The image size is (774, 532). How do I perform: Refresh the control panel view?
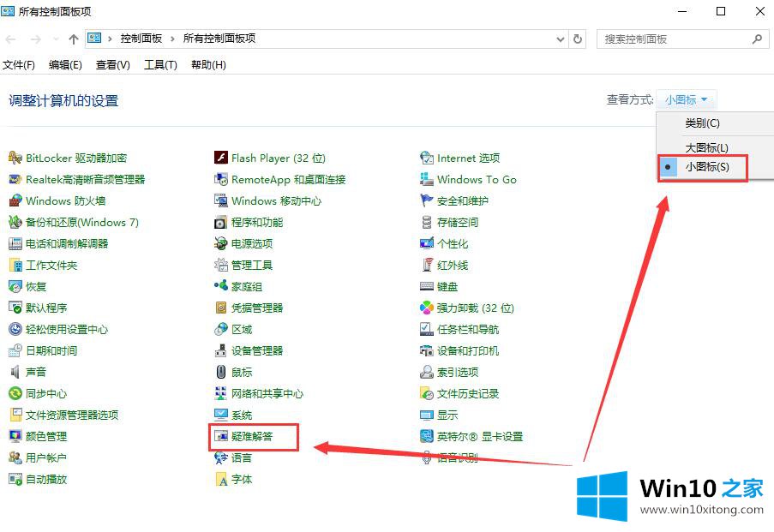pos(578,39)
